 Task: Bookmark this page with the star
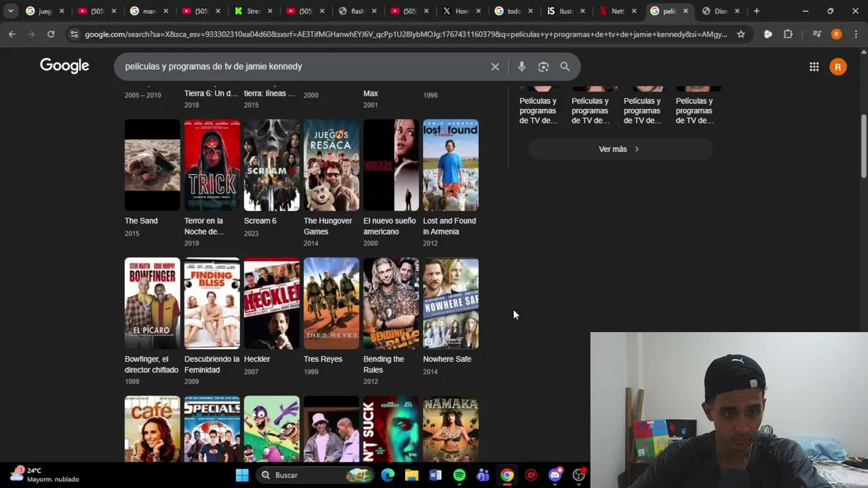tap(741, 34)
